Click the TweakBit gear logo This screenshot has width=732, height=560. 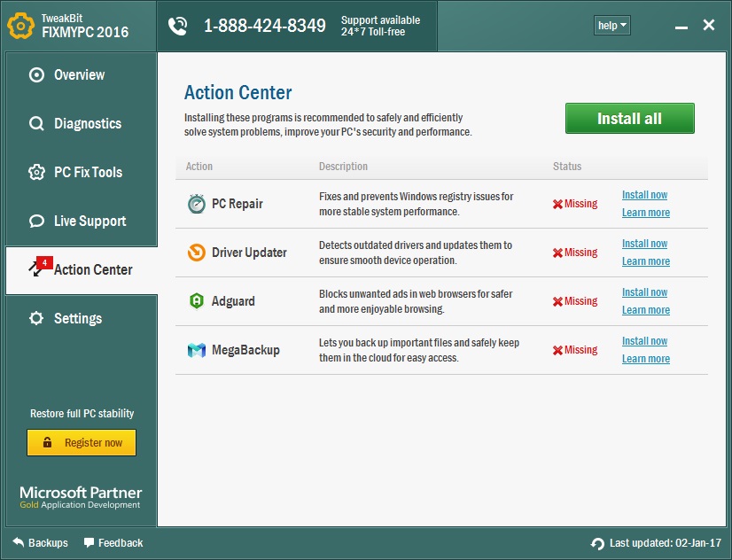click(21, 25)
